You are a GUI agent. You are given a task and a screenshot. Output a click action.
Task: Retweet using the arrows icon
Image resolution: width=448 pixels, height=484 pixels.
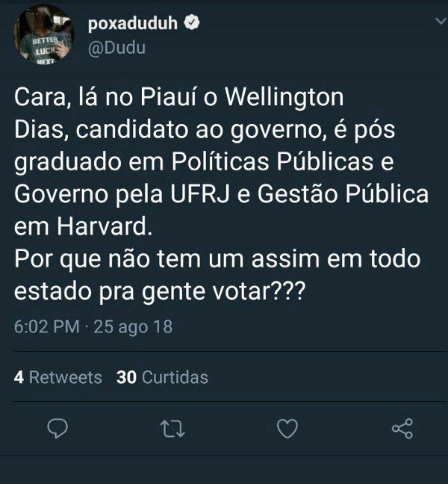point(172,429)
